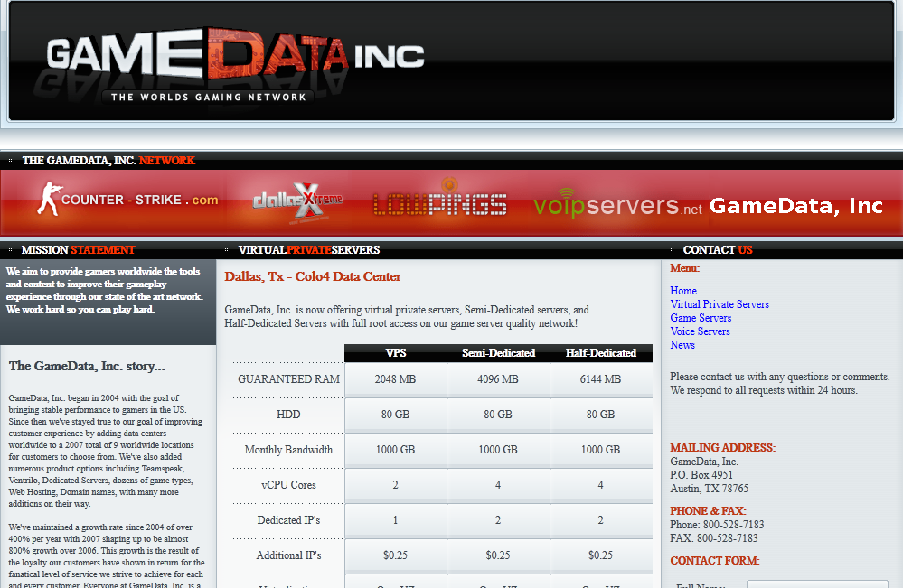The width and height of the screenshot is (903, 588).
Task: Open the DallasXtreme network logo
Action: tap(297, 201)
